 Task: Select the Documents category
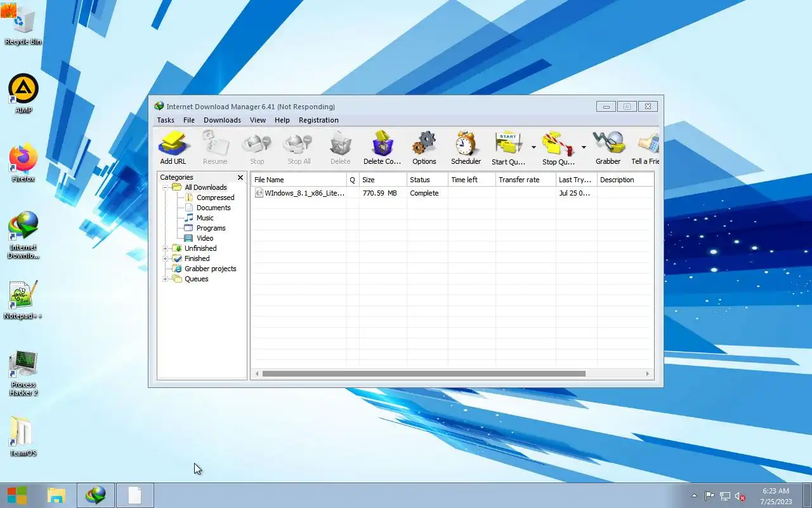coord(213,208)
